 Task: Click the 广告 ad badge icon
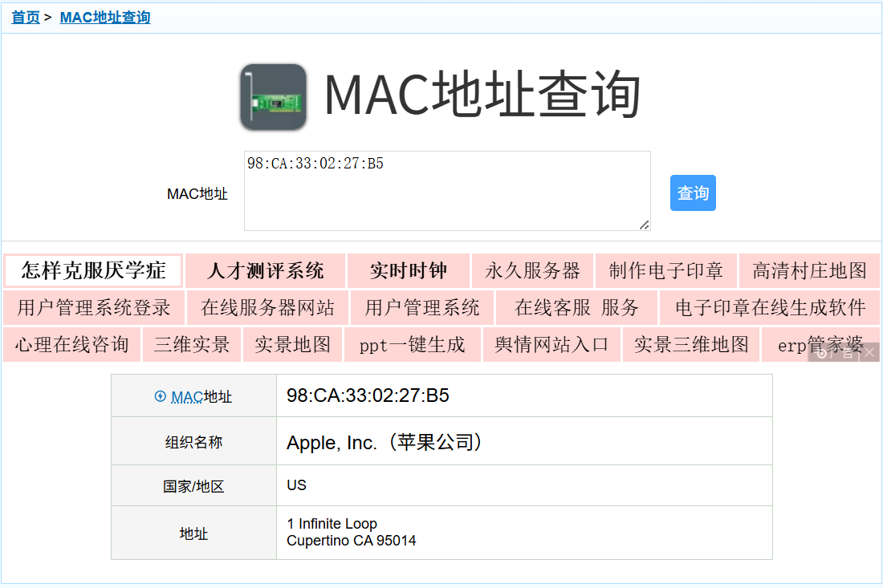tap(835, 353)
